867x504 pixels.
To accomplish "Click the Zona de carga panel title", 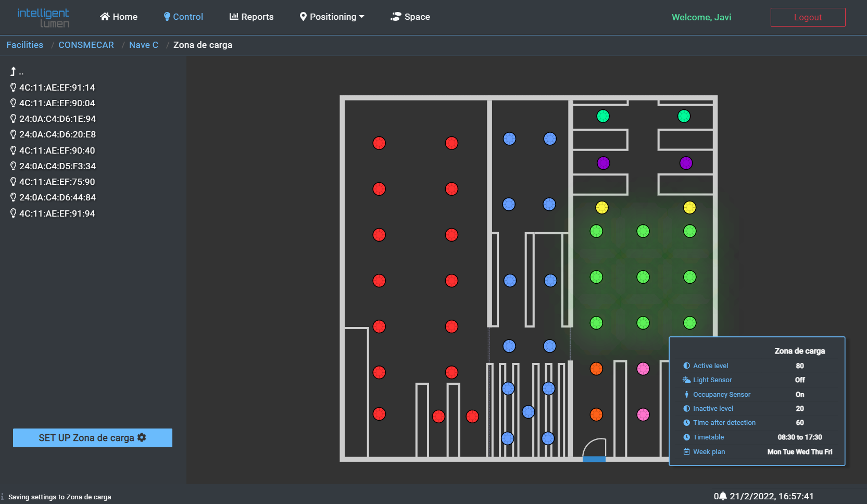I will [799, 351].
